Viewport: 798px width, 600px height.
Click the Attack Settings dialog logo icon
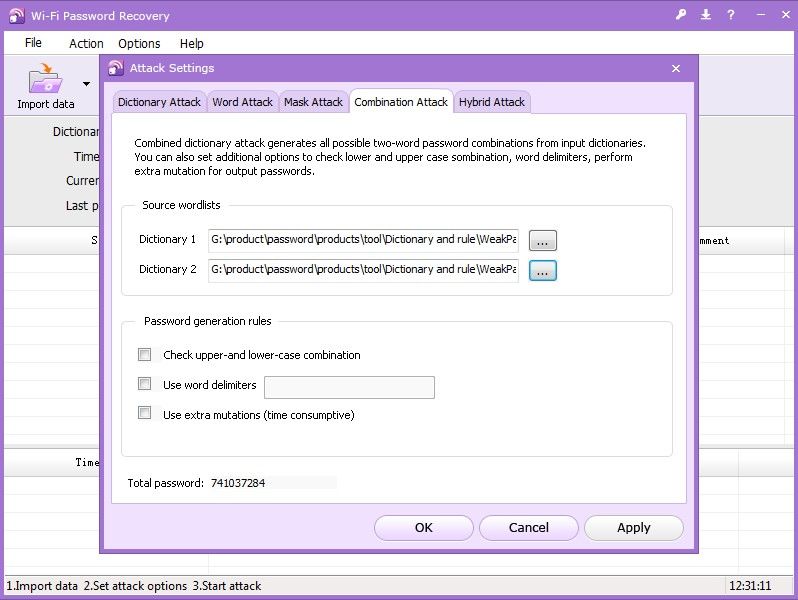(x=115, y=68)
